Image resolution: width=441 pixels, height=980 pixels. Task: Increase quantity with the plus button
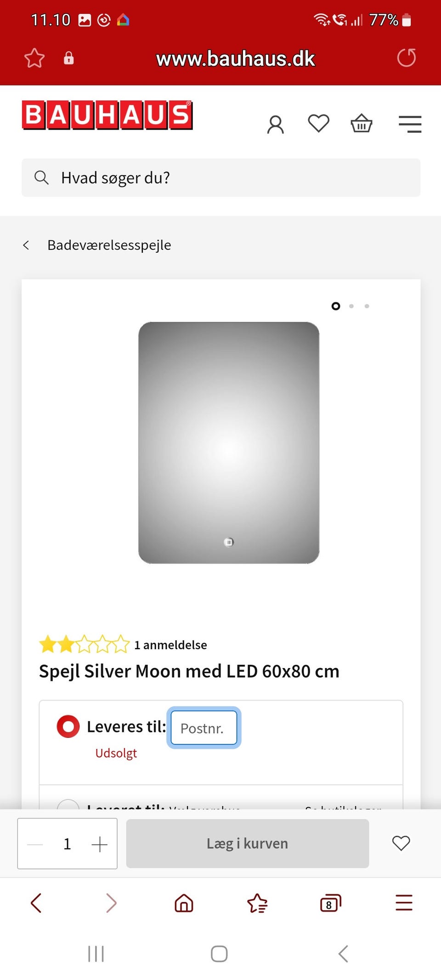[x=99, y=844]
